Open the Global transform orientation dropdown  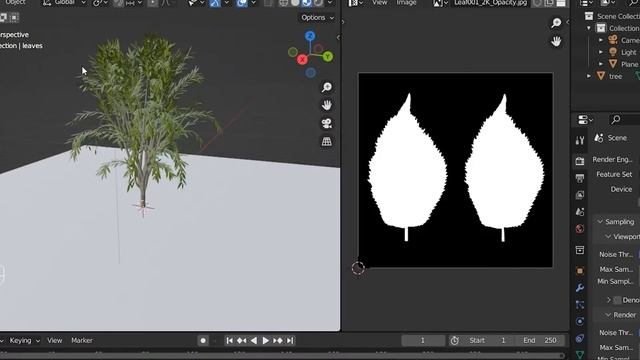pyautogui.click(x=64, y=3)
